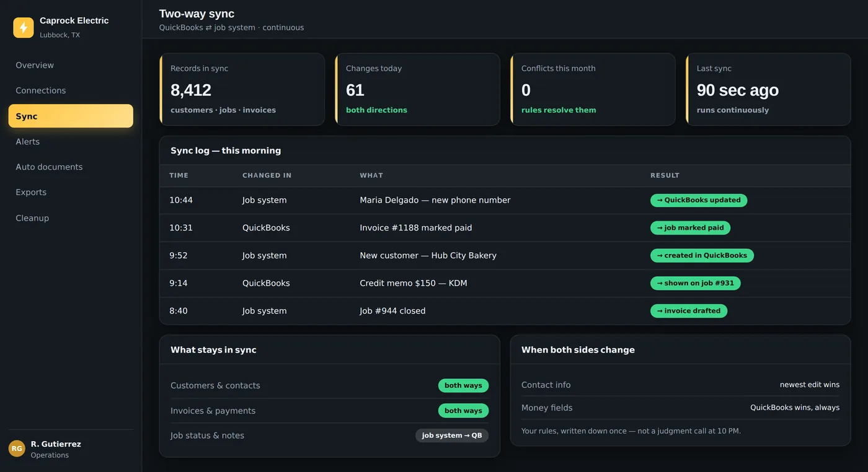Click the Lubbock, TX location text
Viewport: 868px width, 472px height.
tap(60, 35)
